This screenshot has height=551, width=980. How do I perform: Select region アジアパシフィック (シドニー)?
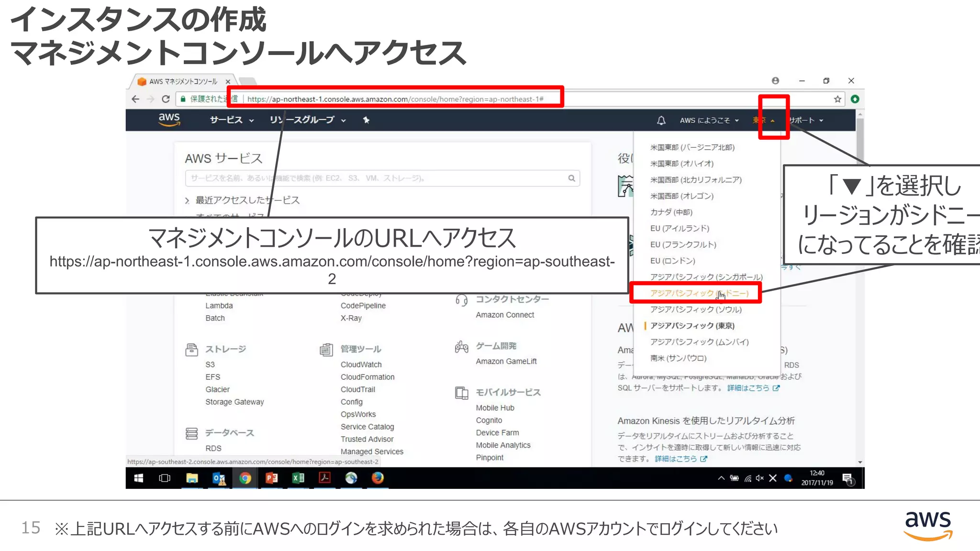(x=699, y=293)
